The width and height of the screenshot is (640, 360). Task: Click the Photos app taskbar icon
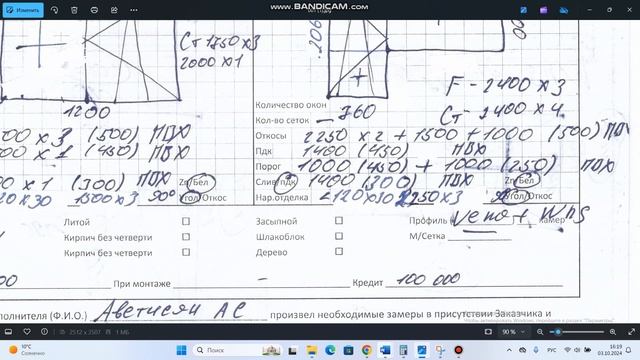pyautogui.click(x=422, y=350)
